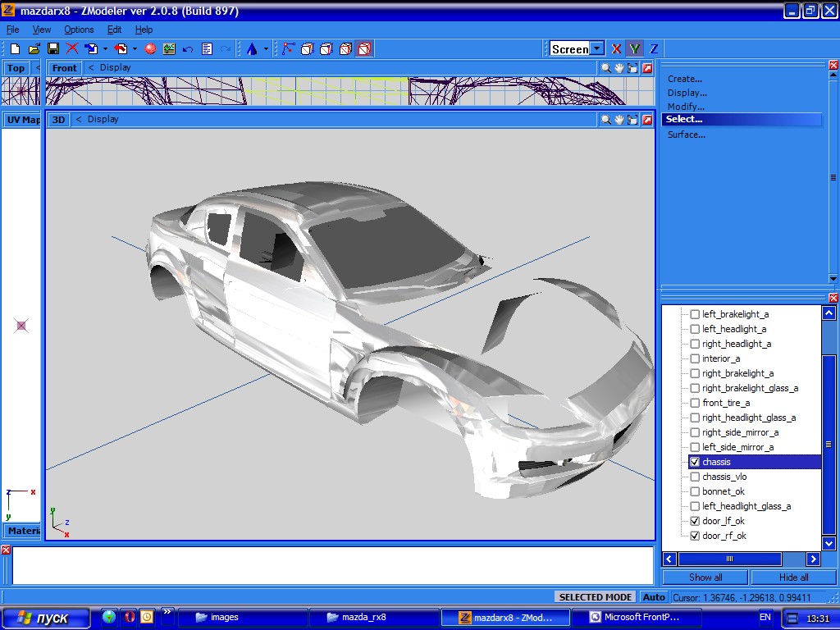The image size is (840, 630).
Task: Click the Show all button
Action: pyautogui.click(x=705, y=577)
